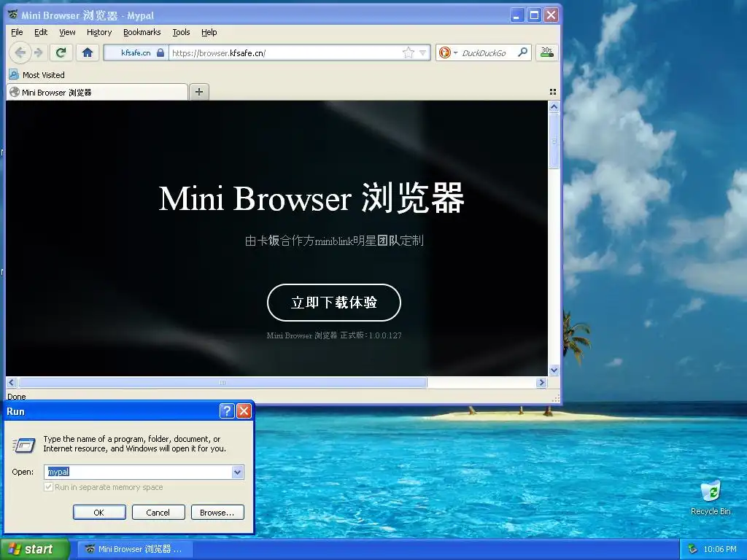Screen dimensions: 747x560
Task: Click the Run dialog program icon
Action: pyautogui.click(x=24, y=446)
